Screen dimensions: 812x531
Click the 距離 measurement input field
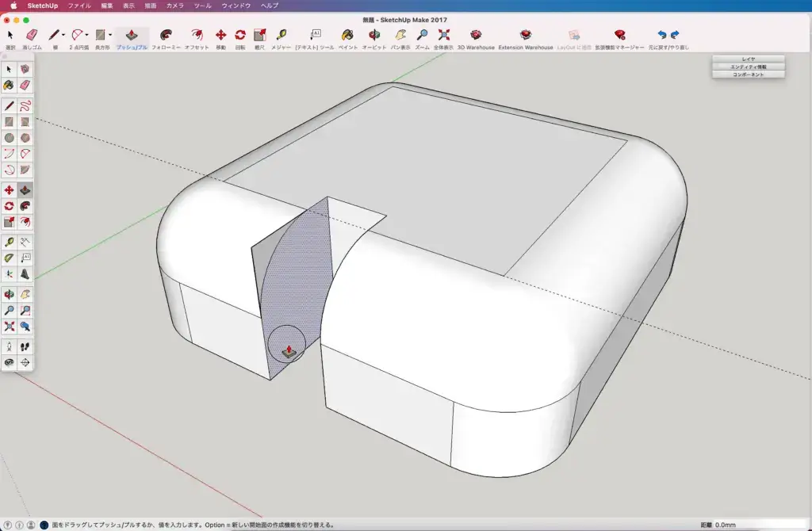pyautogui.click(x=760, y=525)
